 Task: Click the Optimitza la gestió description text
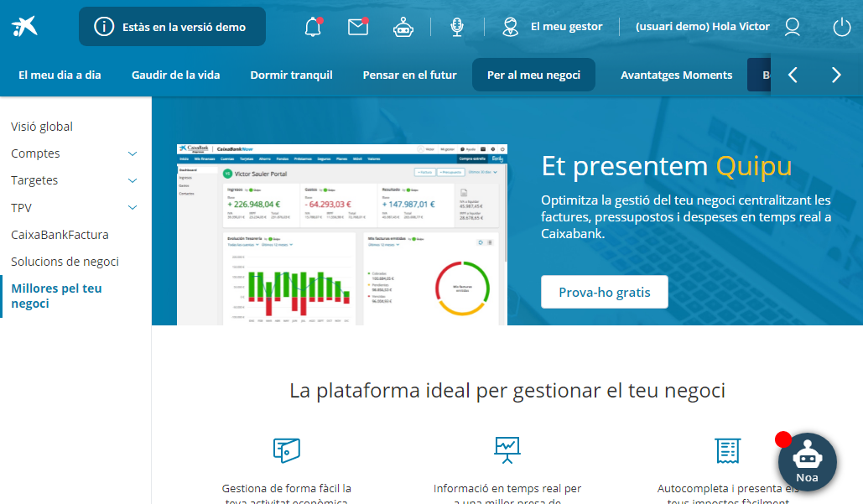tap(686, 217)
